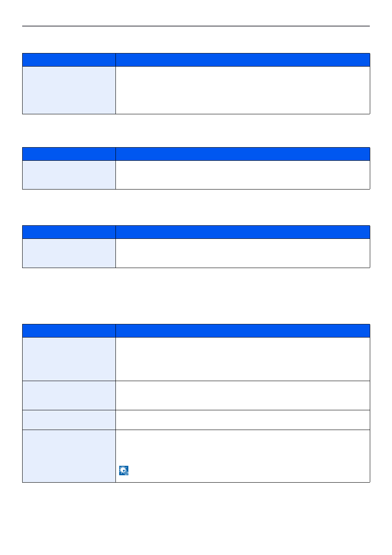Click the second table's light-blue body cell
Viewport: 392px width, 555px height.
coord(69,175)
